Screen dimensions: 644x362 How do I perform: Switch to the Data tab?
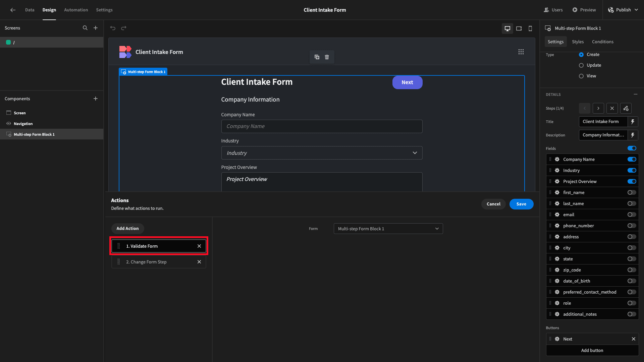(30, 10)
